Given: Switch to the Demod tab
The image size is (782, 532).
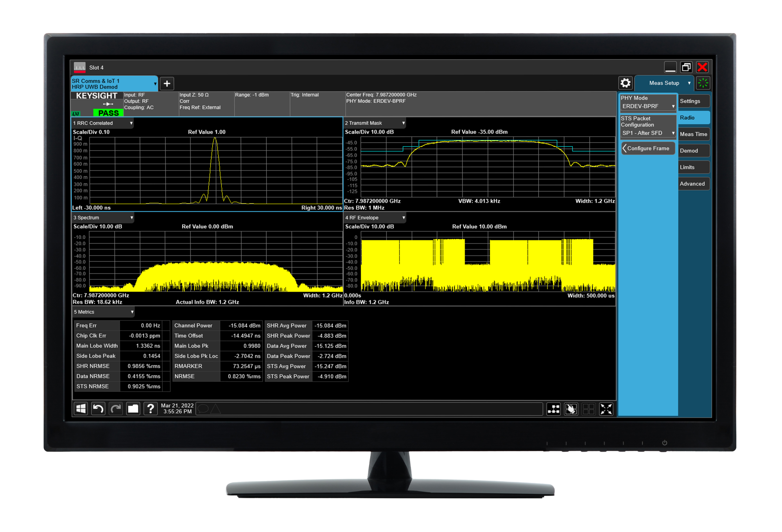Looking at the screenshot, I should point(693,151).
